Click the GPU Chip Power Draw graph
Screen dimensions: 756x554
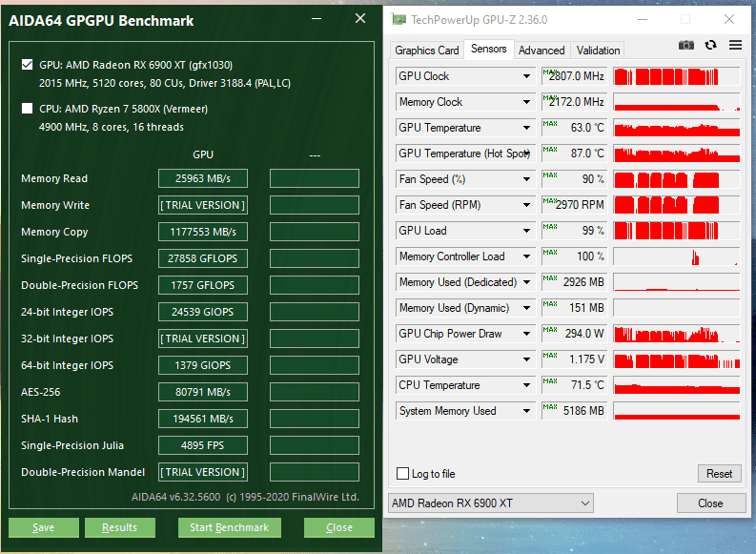(x=677, y=334)
